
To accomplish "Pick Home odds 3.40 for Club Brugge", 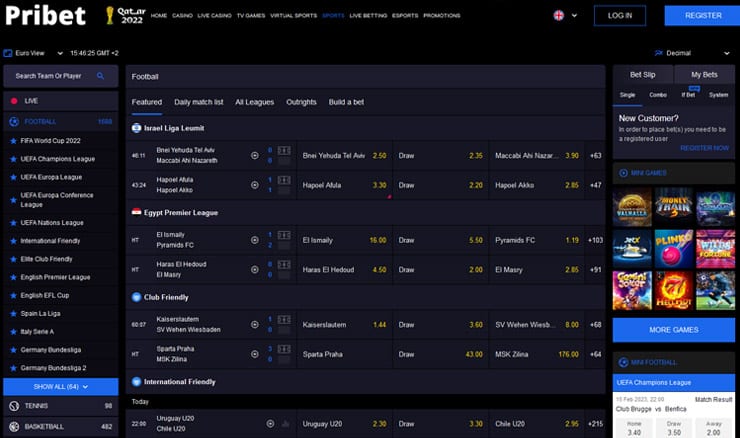I will [x=634, y=429].
